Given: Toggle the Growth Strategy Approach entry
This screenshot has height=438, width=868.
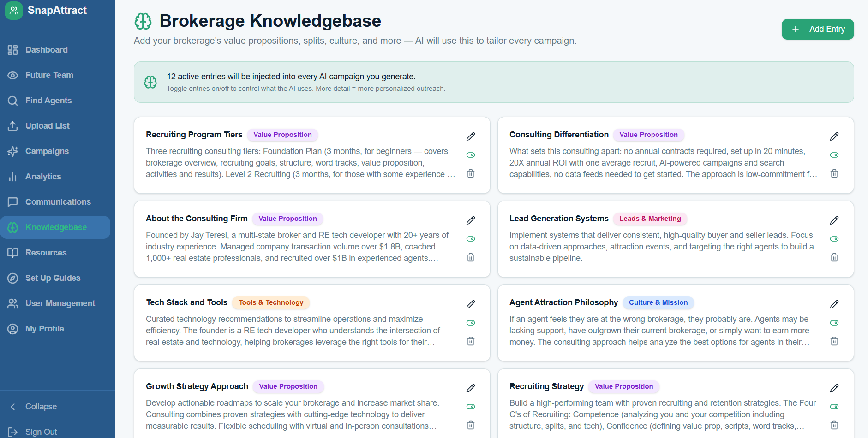Looking at the screenshot, I should point(471,407).
